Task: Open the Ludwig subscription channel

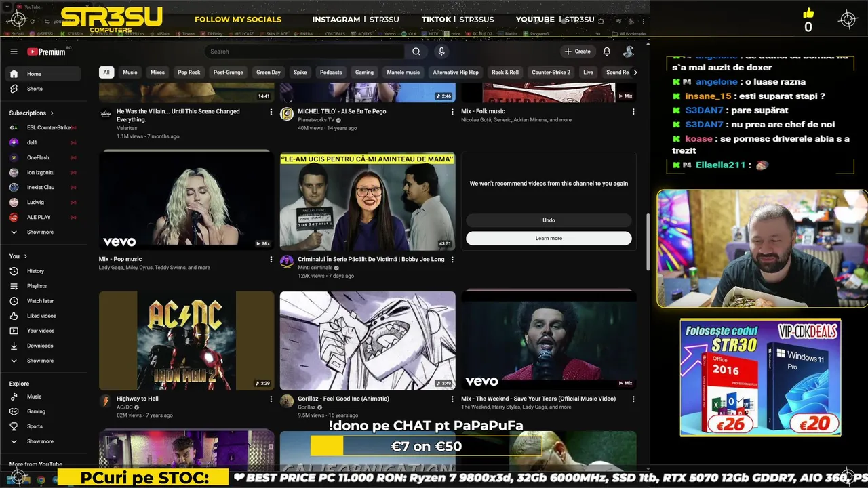Action: tap(43, 202)
